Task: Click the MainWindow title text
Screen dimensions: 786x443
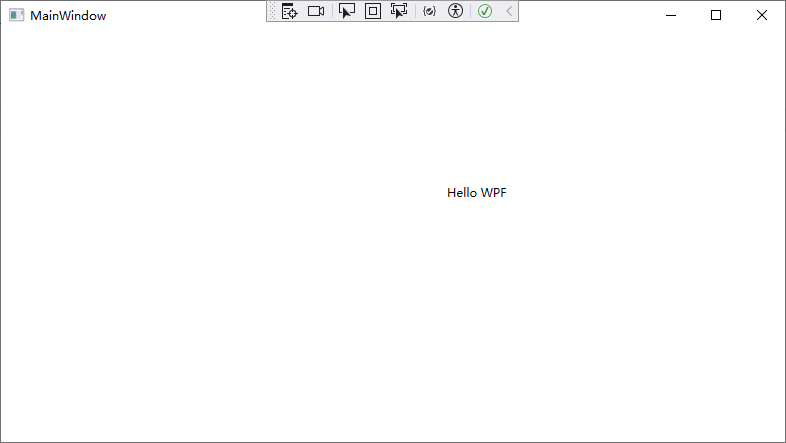Action: pos(68,16)
